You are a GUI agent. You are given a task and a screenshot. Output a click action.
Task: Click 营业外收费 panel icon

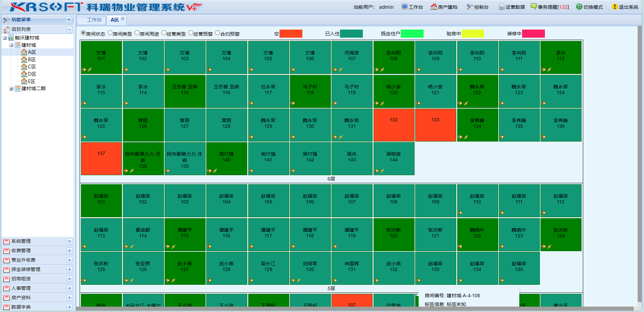[6, 260]
